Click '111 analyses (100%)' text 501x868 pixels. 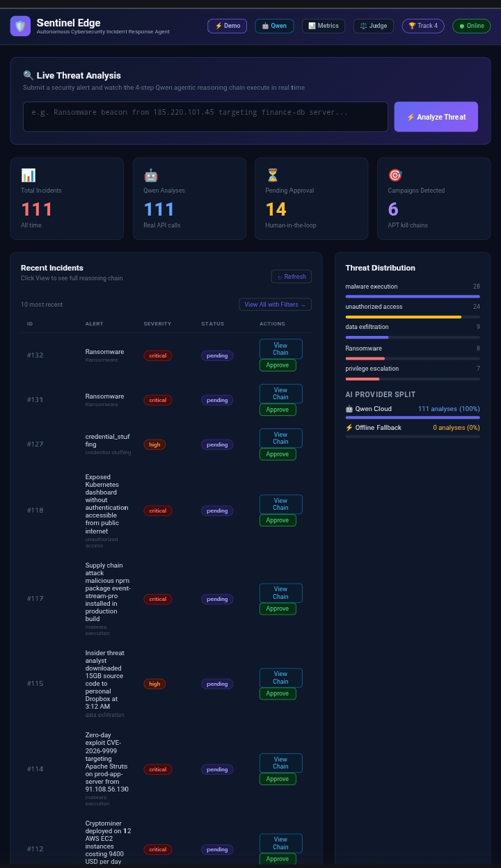coord(449,409)
